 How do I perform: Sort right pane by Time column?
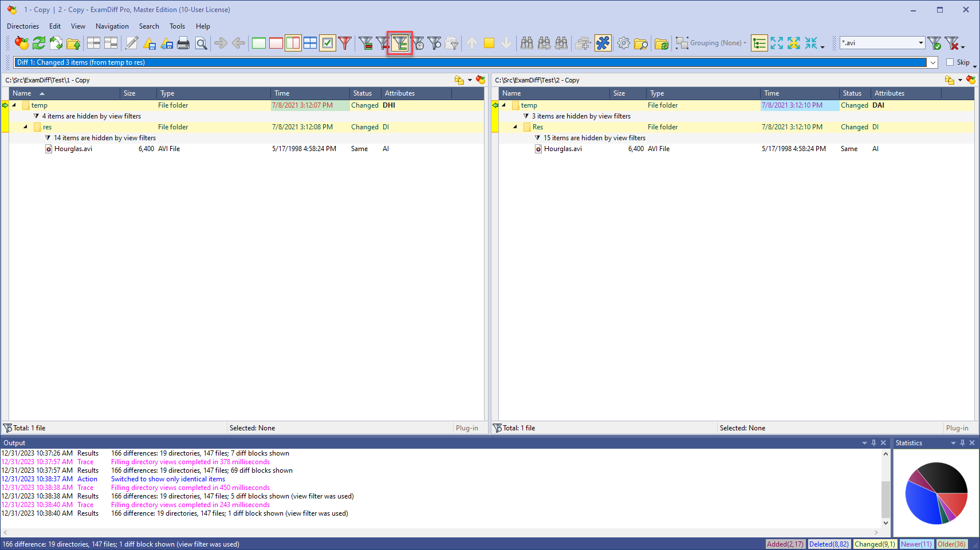(x=800, y=93)
